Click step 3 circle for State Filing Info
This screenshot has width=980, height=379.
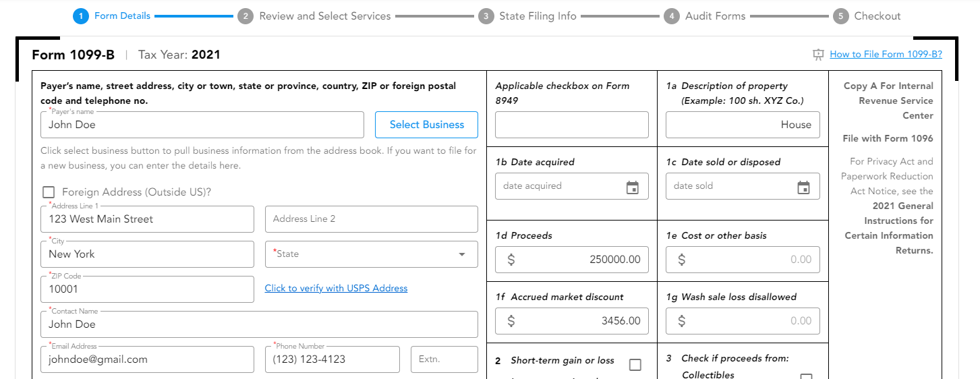point(486,16)
